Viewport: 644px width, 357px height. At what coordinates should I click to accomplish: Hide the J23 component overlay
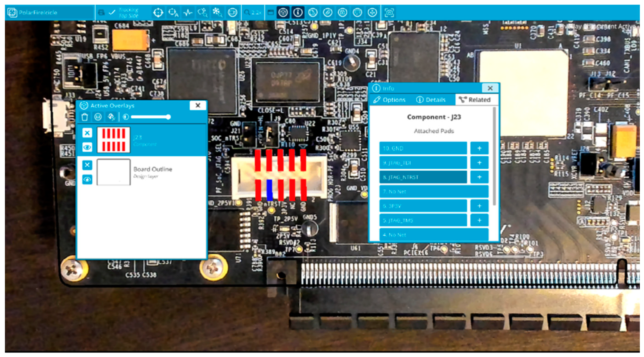pos(87,147)
